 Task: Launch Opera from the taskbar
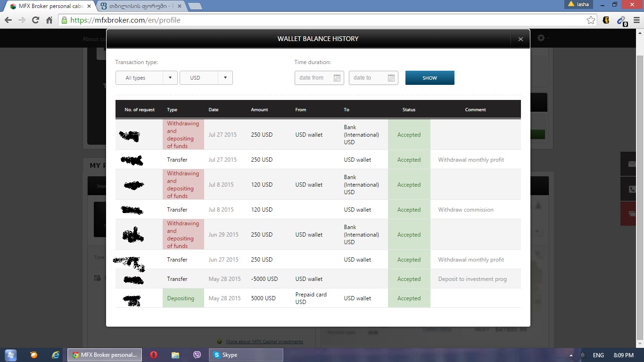tap(154, 355)
